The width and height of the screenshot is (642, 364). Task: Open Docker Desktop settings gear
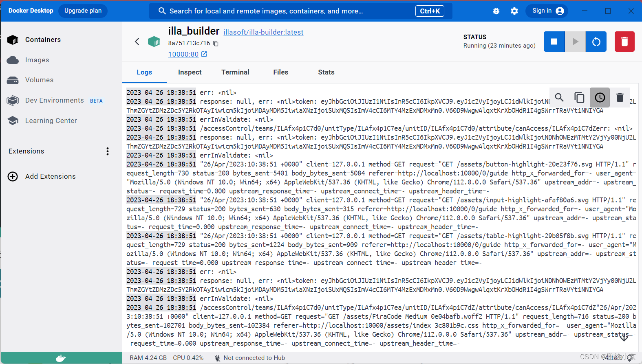[514, 11]
